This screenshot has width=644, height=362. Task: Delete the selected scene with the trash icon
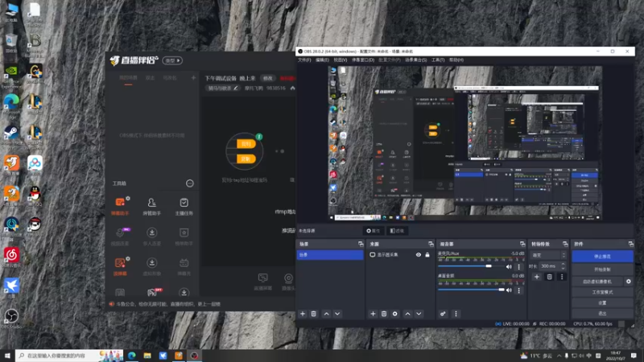click(314, 314)
